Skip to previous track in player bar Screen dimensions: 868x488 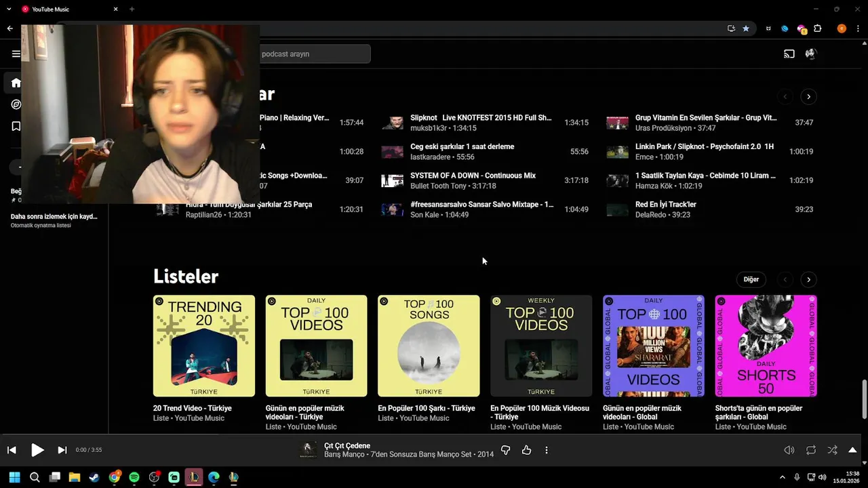click(12, 450)
